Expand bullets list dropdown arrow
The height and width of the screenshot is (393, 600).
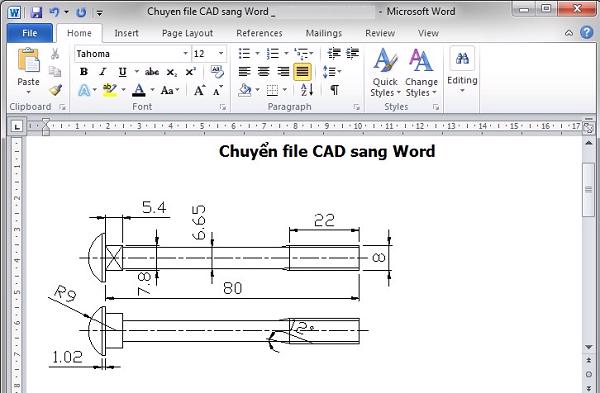click(x=257, y=54)
